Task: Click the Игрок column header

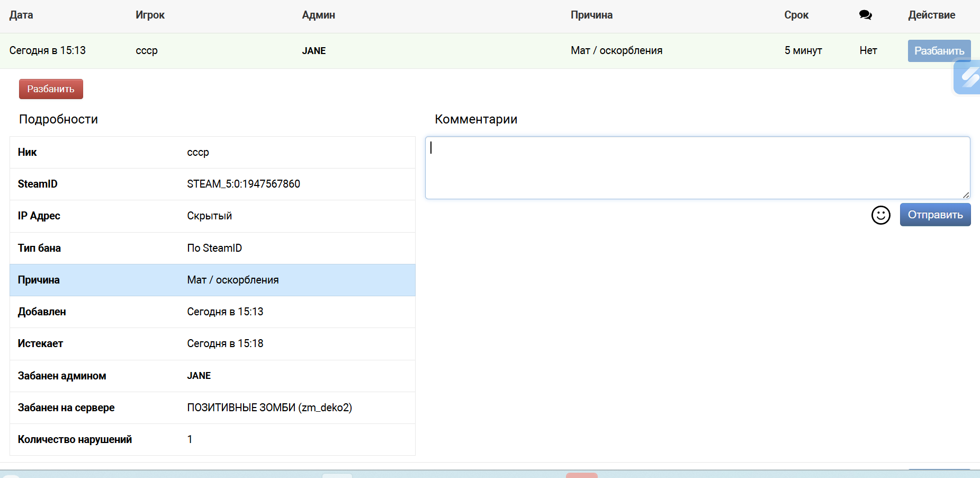Action: point(150,15)
